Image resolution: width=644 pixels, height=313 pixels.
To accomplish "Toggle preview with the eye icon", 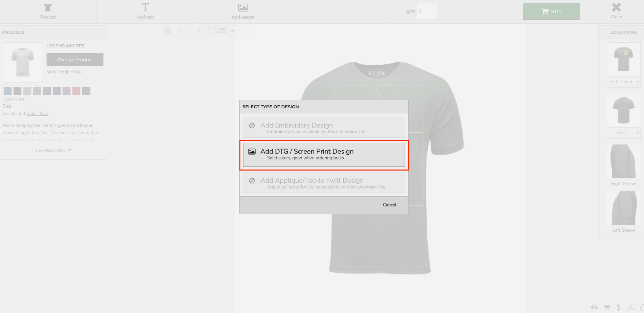I will click(x=594, y=307).
